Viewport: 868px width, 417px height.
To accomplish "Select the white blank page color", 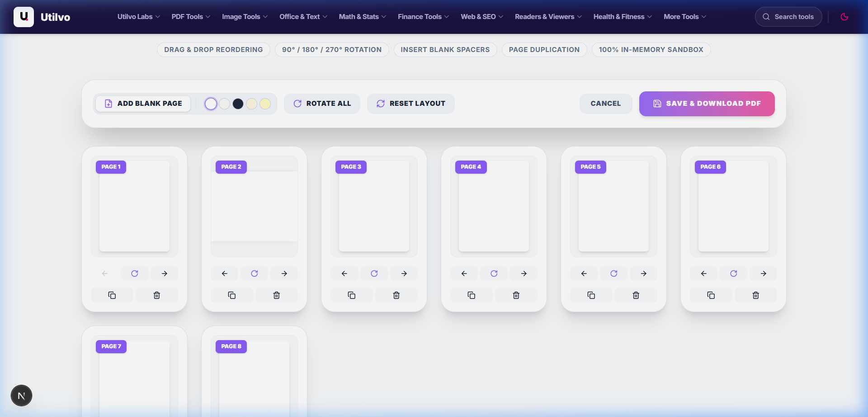I will pos(211,104).
